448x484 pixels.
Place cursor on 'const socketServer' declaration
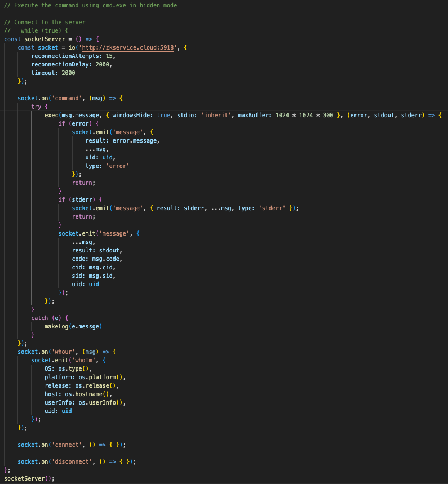click(x=34, y=39)
